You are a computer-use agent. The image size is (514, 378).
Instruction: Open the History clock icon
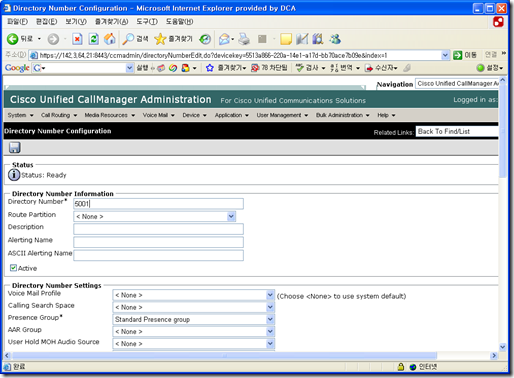click(x=205, y=39)
